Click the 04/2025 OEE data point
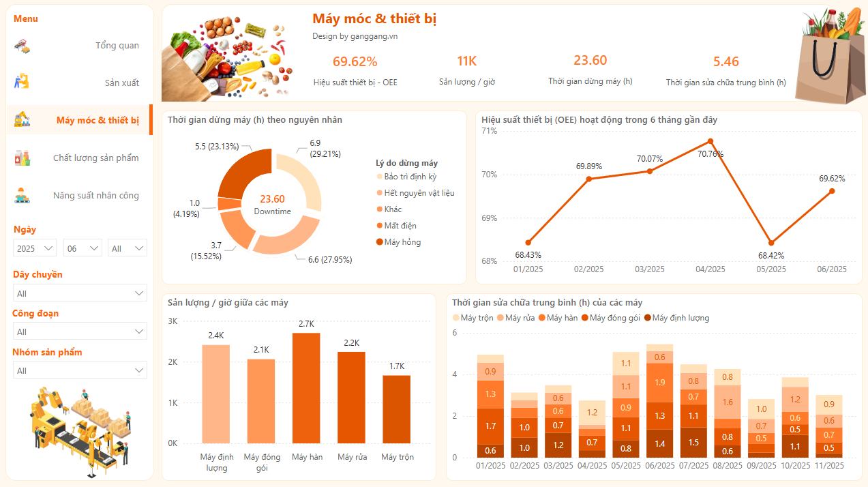868x487 pixels. [x=710, y=141]
